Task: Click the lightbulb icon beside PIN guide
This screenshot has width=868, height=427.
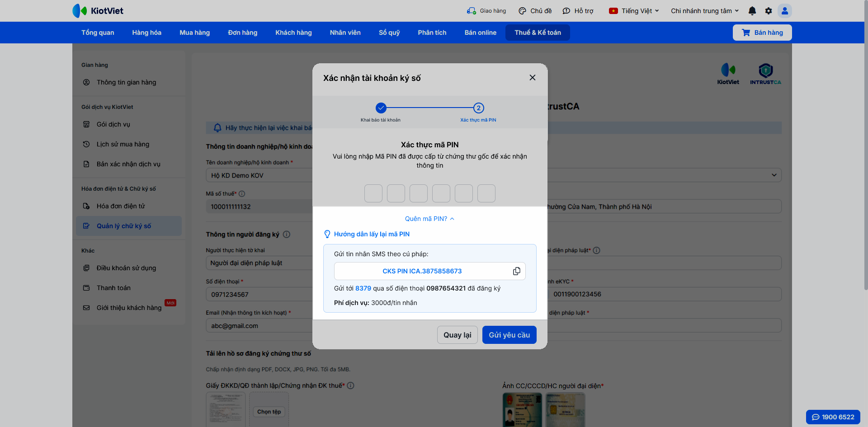Action: (x=327, y=234)
